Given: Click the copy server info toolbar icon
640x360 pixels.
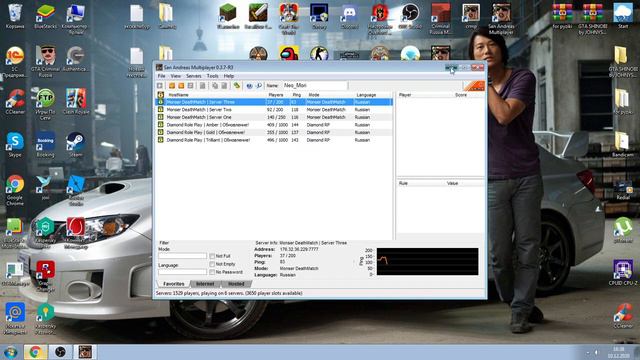Looking at the screenshot, I should [215, 86].
